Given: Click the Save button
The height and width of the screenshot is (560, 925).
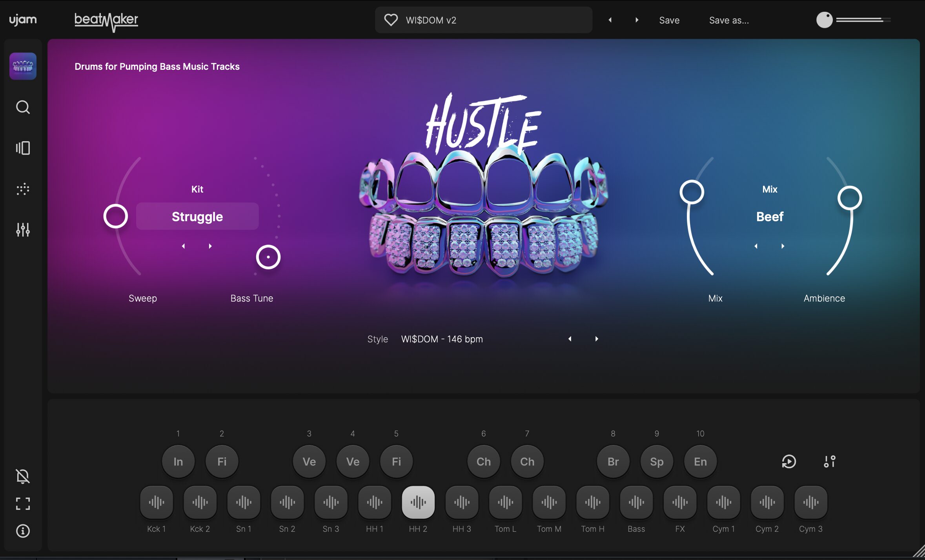Looking at the screenshot, I should point(669,20).
